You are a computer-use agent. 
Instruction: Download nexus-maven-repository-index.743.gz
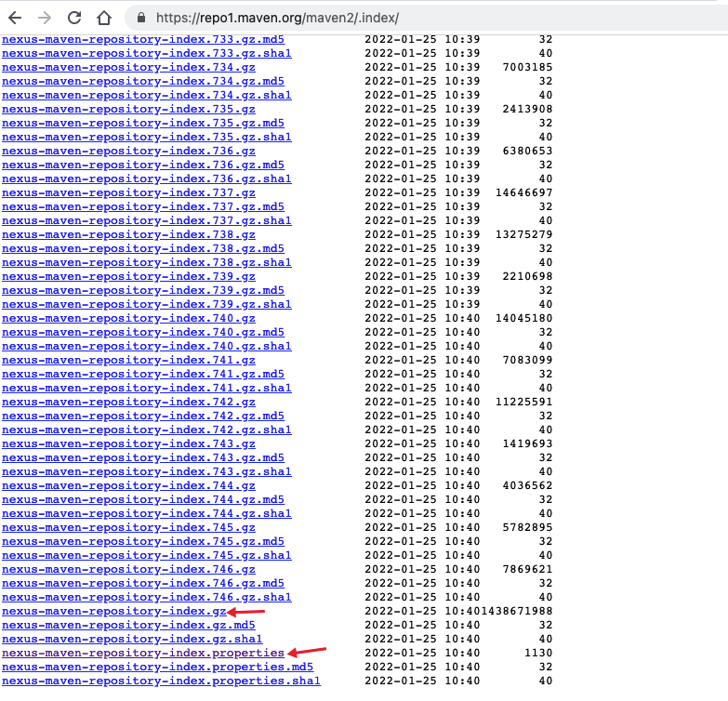tap(128, 443)
